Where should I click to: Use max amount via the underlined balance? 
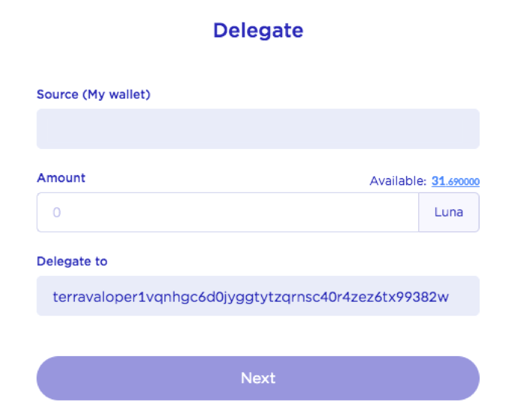pos(456,181)
